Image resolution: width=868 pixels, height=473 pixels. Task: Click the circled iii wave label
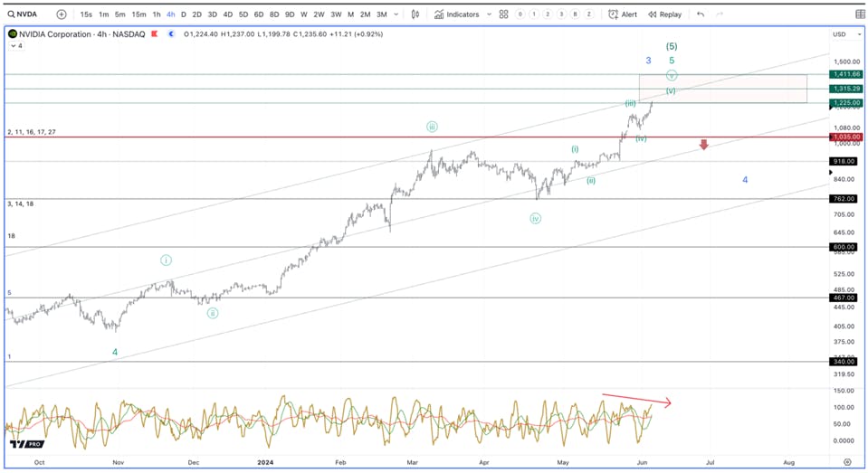click(x=432, y=127)
